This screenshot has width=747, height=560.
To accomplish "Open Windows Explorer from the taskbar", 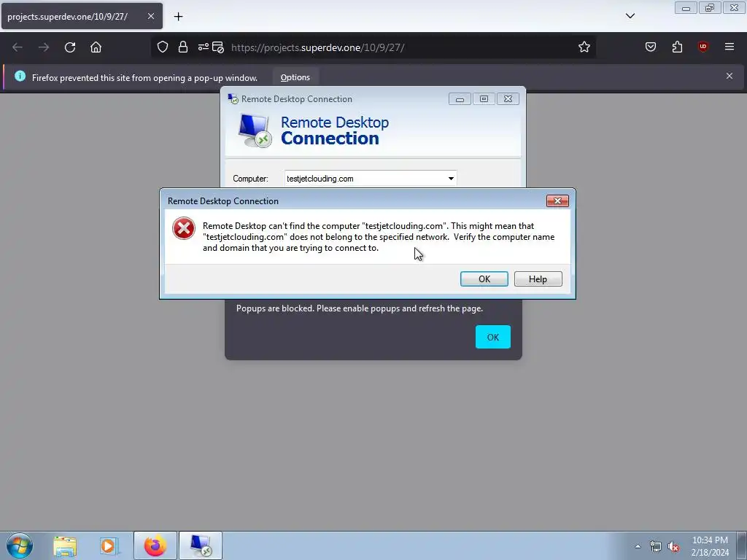I will coord(65,546).
